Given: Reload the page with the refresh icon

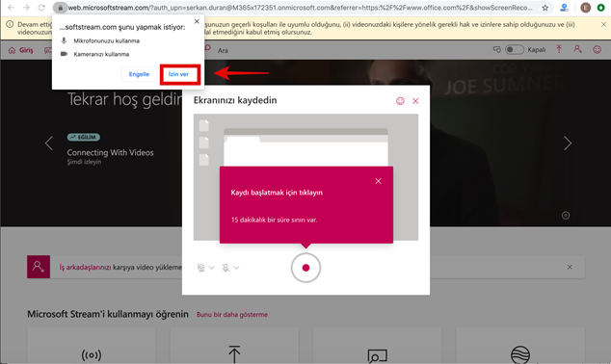Looking at the screenshot, I should pyautogui.click(x=41, y=8).
